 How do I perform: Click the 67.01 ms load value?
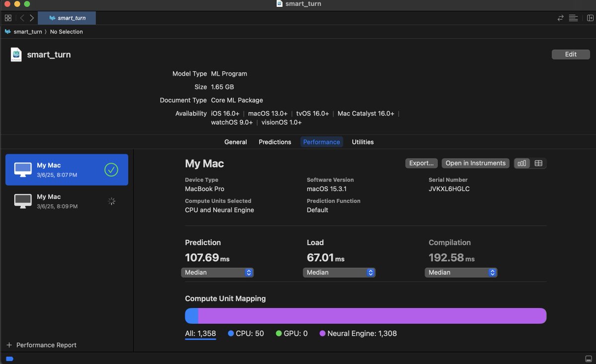pos(325,258)
